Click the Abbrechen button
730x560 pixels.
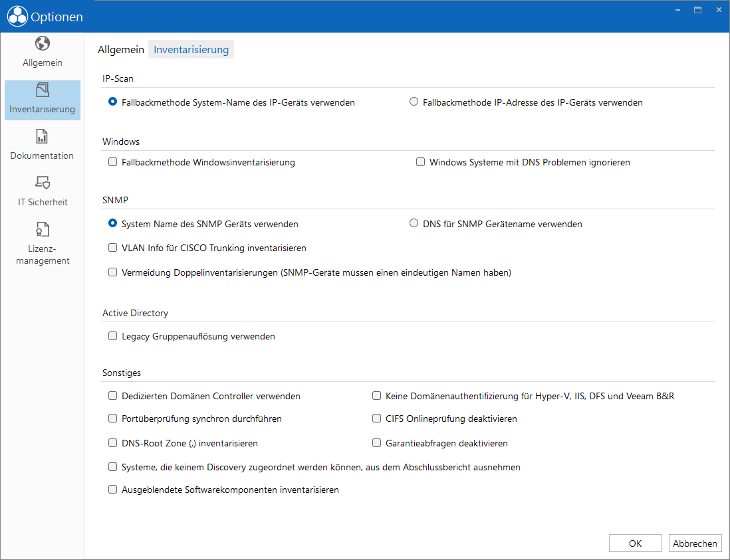(x=695, y=543)
